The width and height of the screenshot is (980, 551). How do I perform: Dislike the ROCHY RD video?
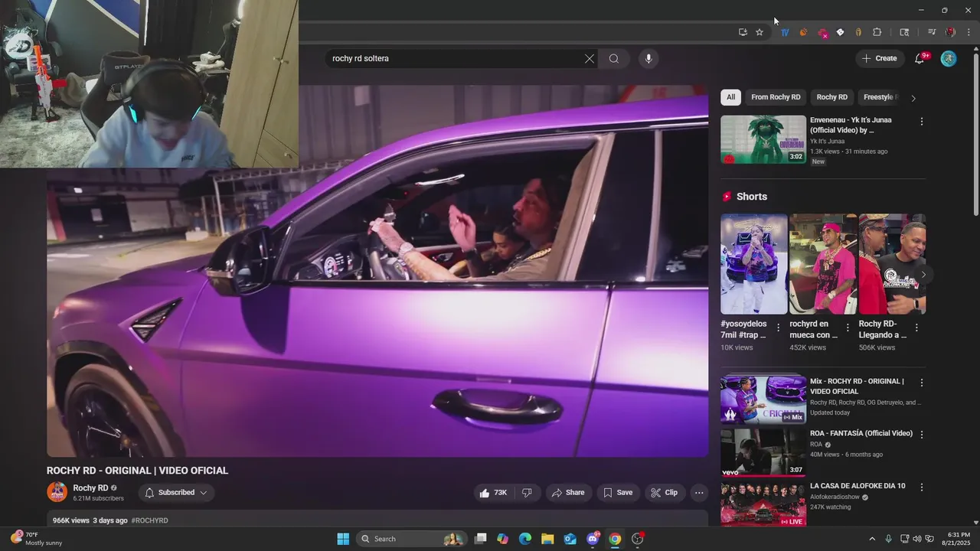tap(527, 493)
